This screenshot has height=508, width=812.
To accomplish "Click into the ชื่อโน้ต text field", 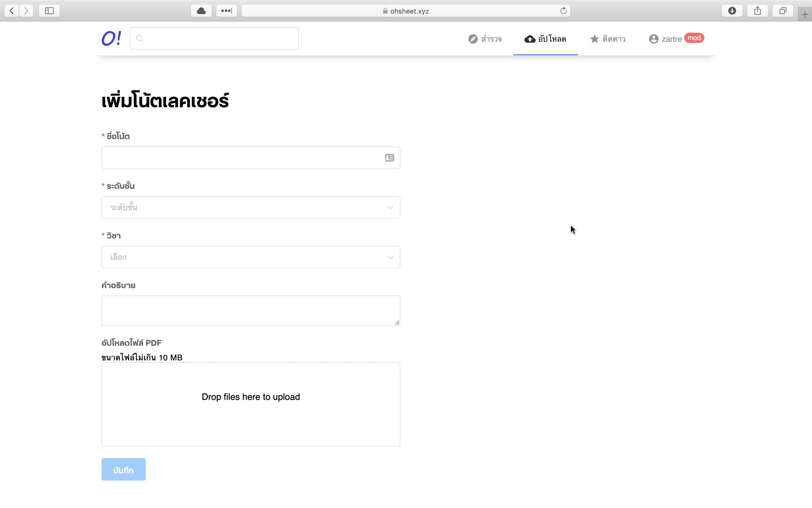I will pyautogui.click(x=251, y=157).
